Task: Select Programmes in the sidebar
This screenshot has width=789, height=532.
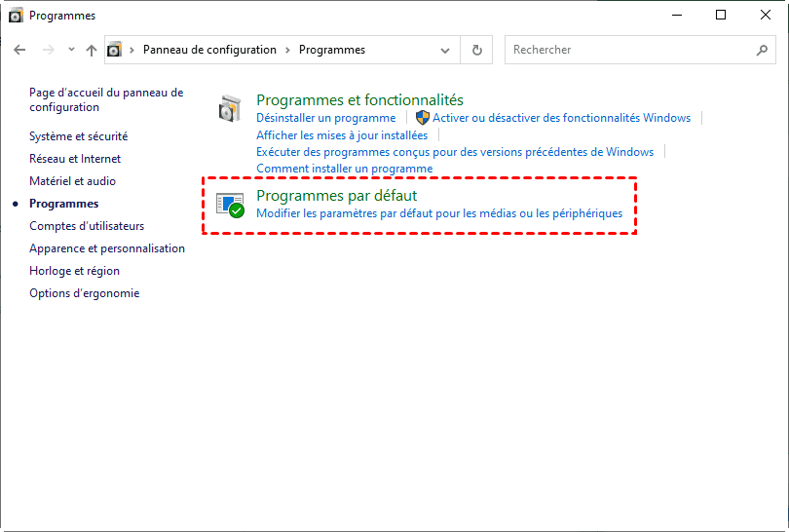Action: coord(64,204)
